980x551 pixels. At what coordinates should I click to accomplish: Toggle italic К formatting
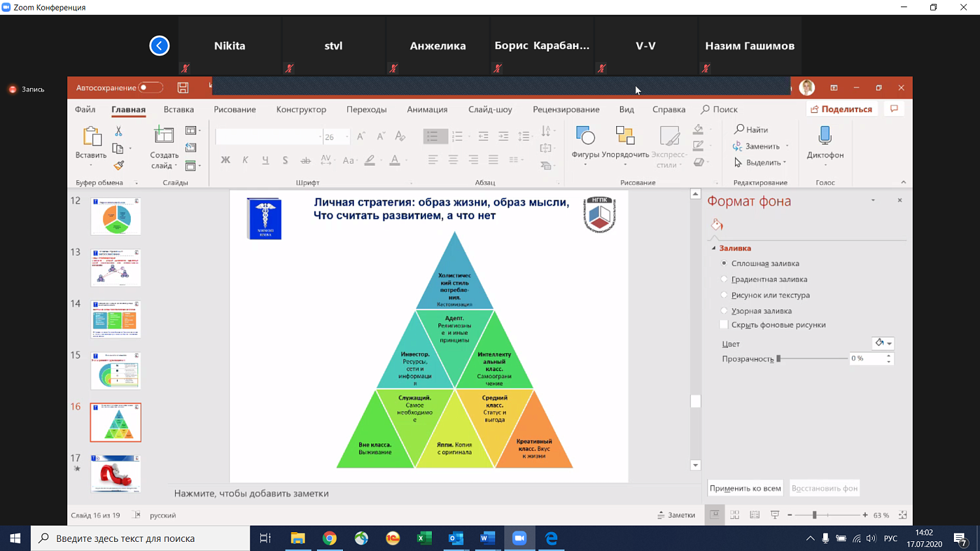pos(245,160)
